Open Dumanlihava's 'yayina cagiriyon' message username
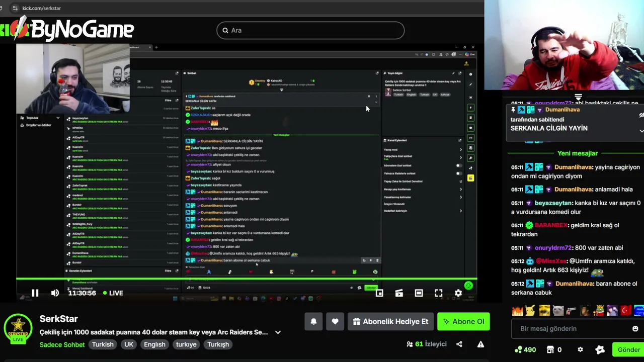This screenshot has width=644, height=362. click(x=574, y=167)
